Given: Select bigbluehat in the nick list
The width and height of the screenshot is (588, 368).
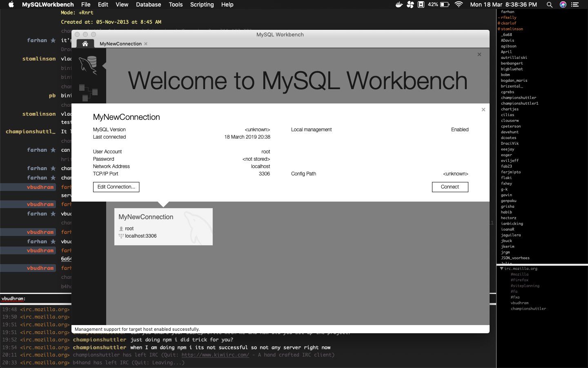Looking at the screenshot, I should (512, 69).
